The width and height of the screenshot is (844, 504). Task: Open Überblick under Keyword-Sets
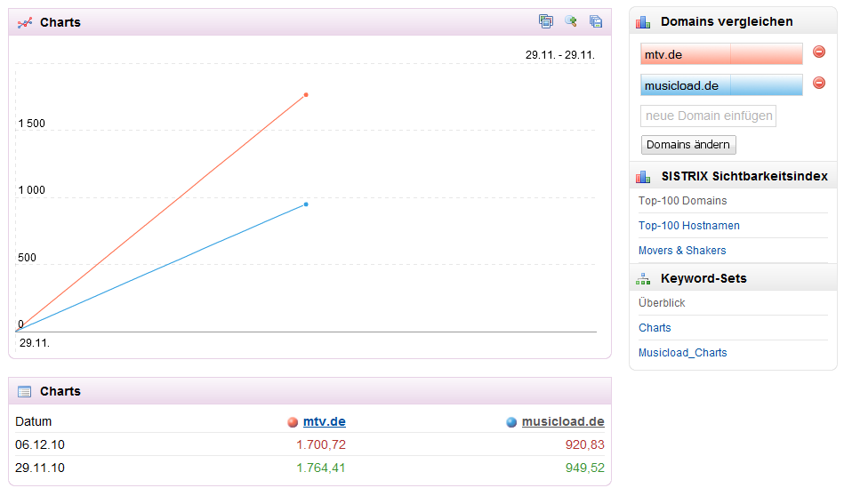(x=662, y=303)
